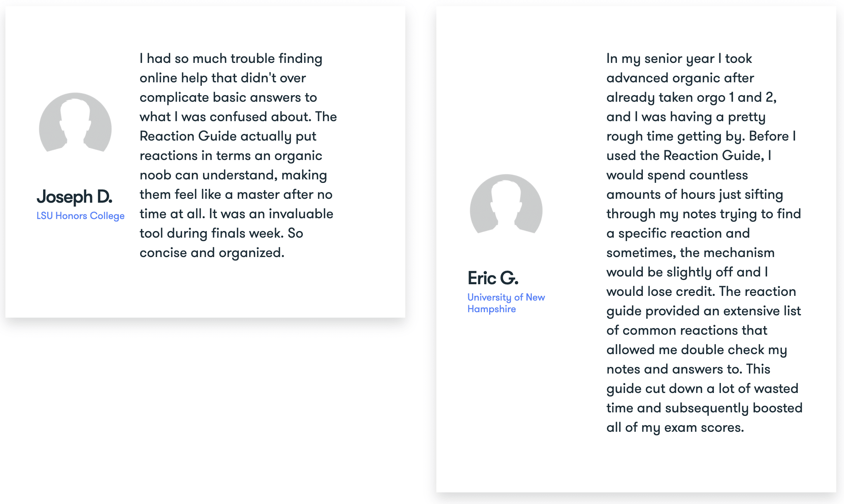This screenshot has width=844, height=504.
Task: Click the line "guide provided an extensive list"
Action: [x=703, y=311]
